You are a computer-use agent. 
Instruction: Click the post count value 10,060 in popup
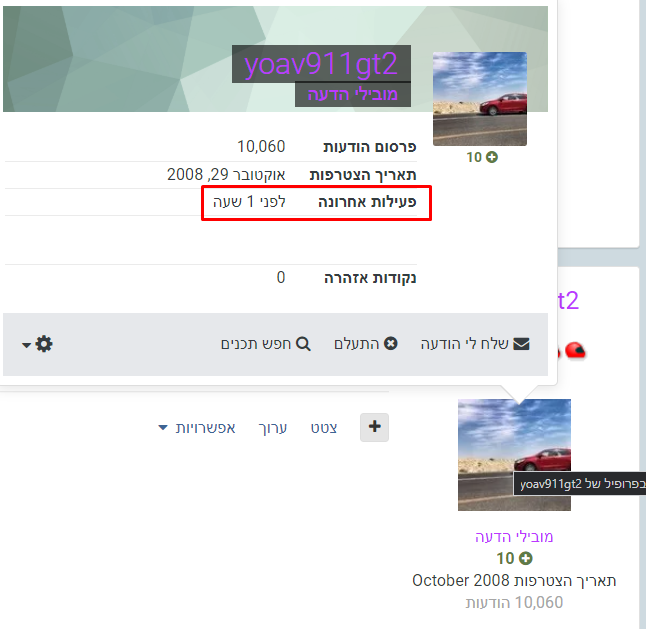pos(261,147)
